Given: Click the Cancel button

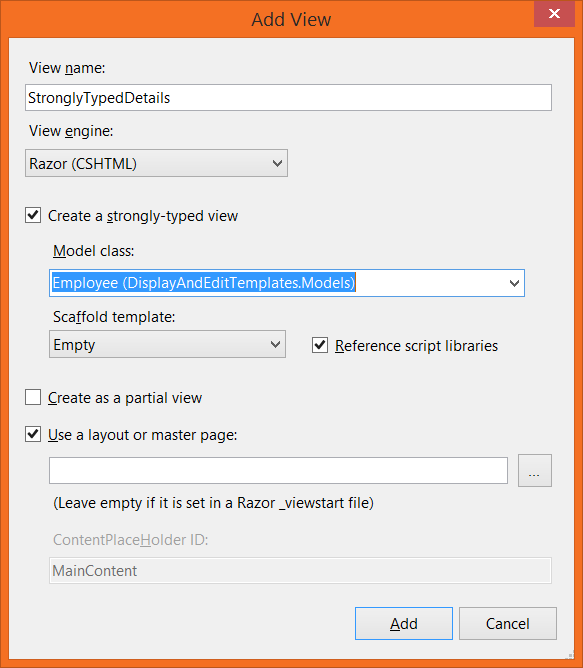Looking at the screenshot, I should click(508, 623).
